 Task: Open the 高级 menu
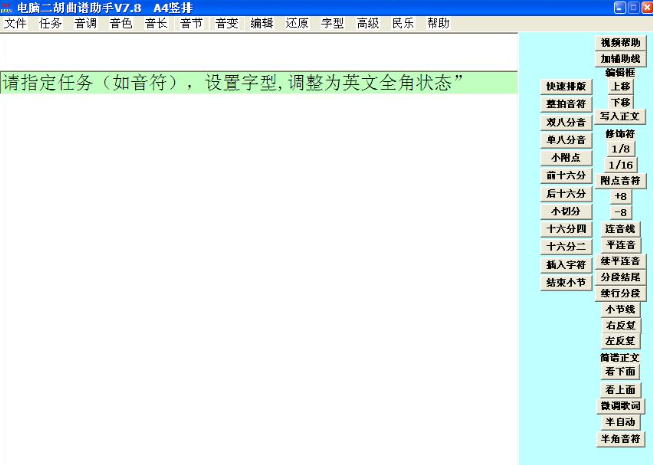pyautogui.click(x=368, y=23)
